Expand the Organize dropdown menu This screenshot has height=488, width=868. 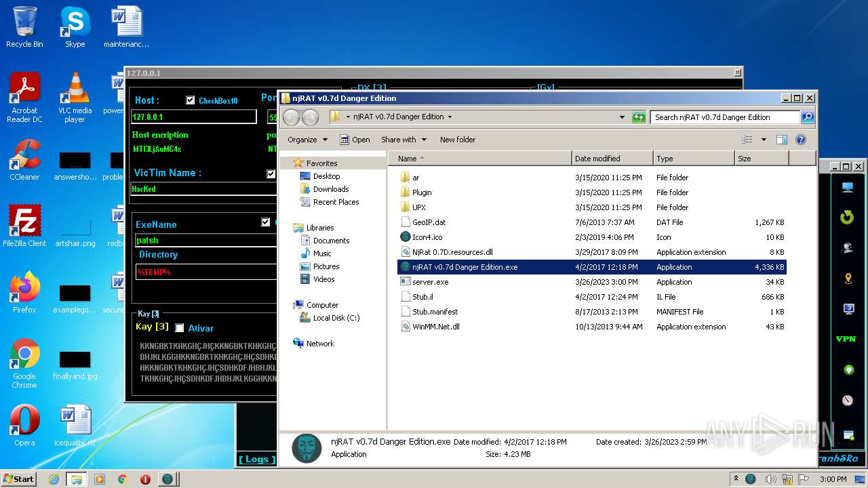[x=307, y=140]
